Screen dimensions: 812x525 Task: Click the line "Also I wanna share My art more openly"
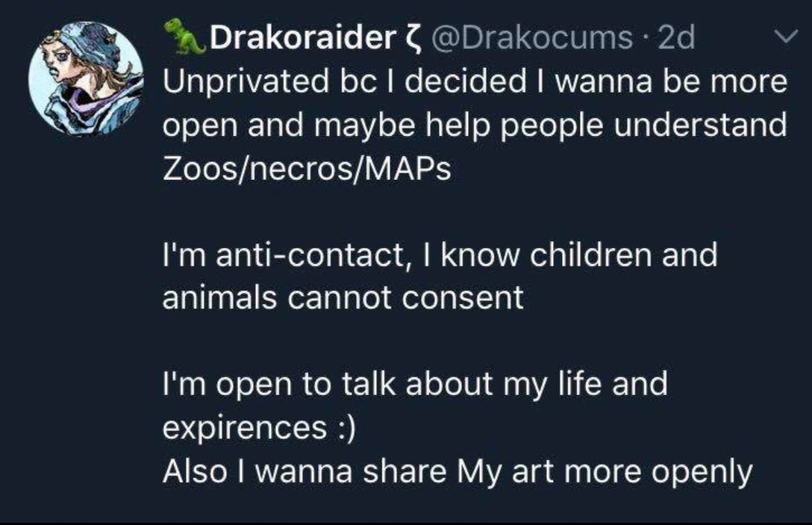pos(456,472)
